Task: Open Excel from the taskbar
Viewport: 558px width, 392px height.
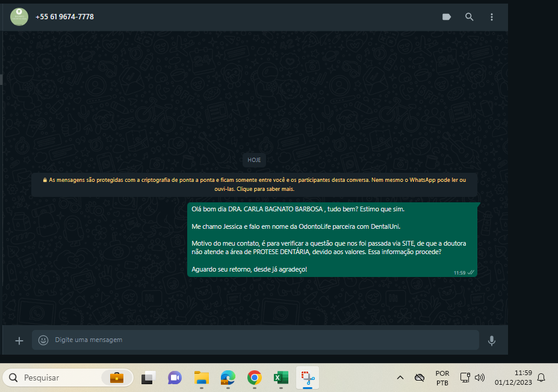Action: coord(281,378)
